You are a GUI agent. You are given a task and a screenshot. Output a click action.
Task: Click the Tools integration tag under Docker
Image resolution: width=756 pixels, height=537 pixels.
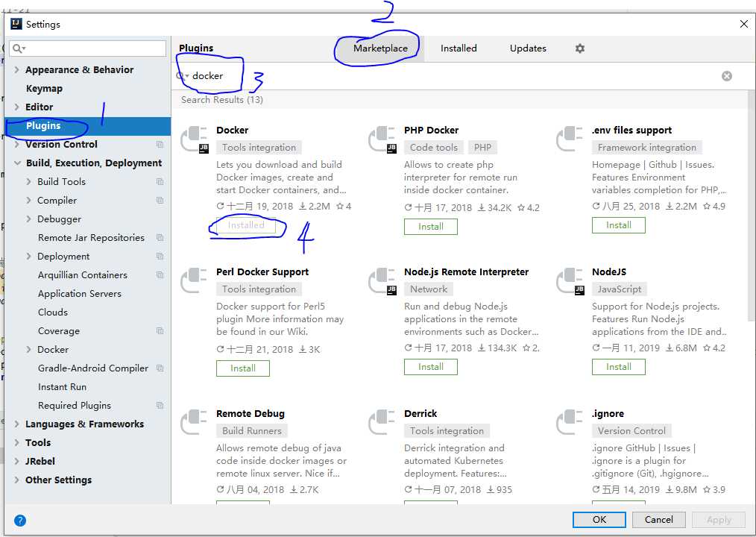point(259,148)
